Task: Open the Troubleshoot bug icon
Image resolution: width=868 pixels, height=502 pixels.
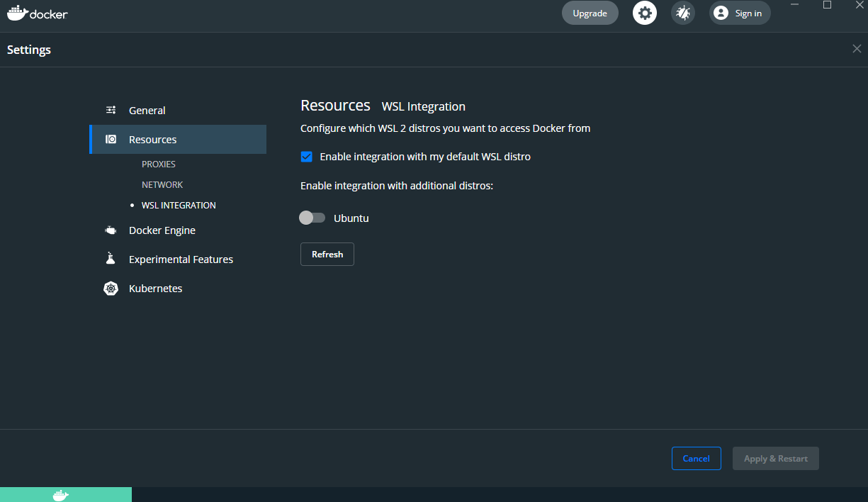Action: click(682, 12)
